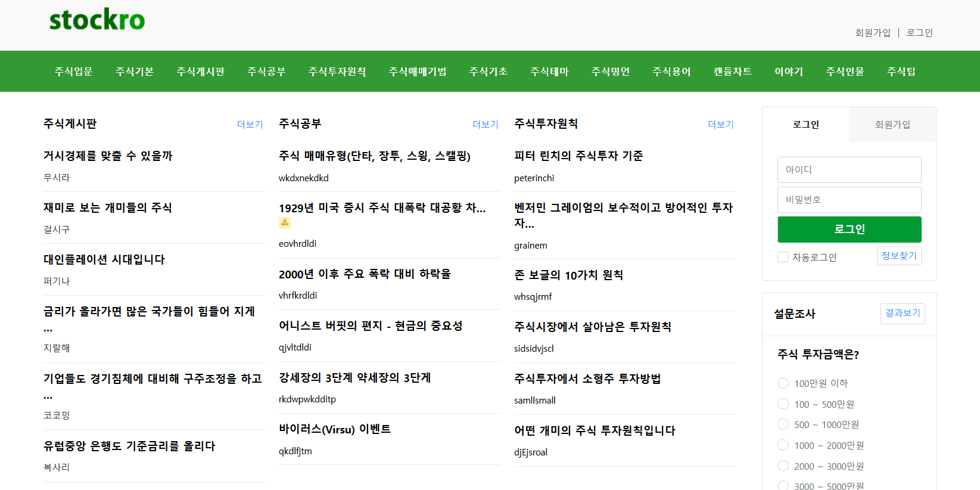The width and height of the screenshot is (980, 490).
Task: Open the post 바이러스(Virsu) 이벤트
Action: pos(335,430)
